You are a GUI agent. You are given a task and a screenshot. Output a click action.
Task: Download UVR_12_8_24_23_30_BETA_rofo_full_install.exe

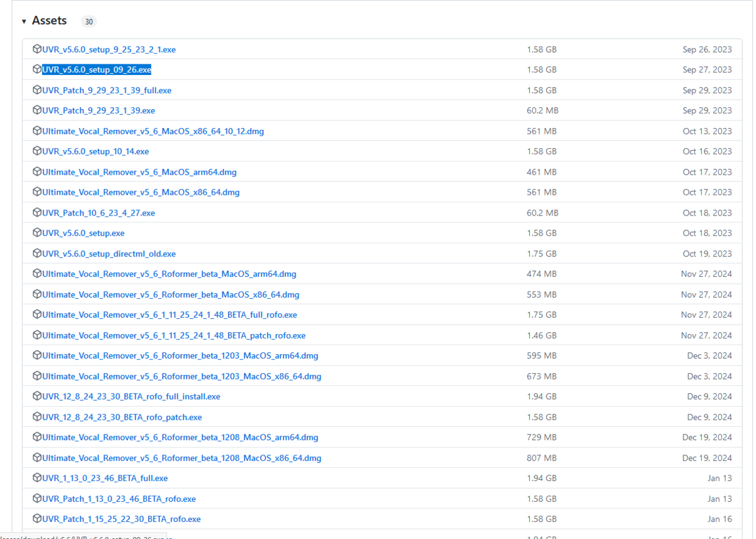[x=131, y=397]
